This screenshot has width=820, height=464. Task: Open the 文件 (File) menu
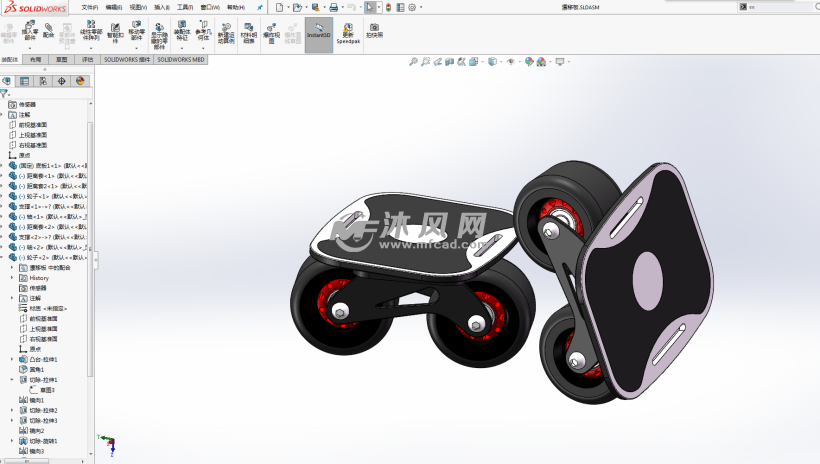(x=90, y=7)
